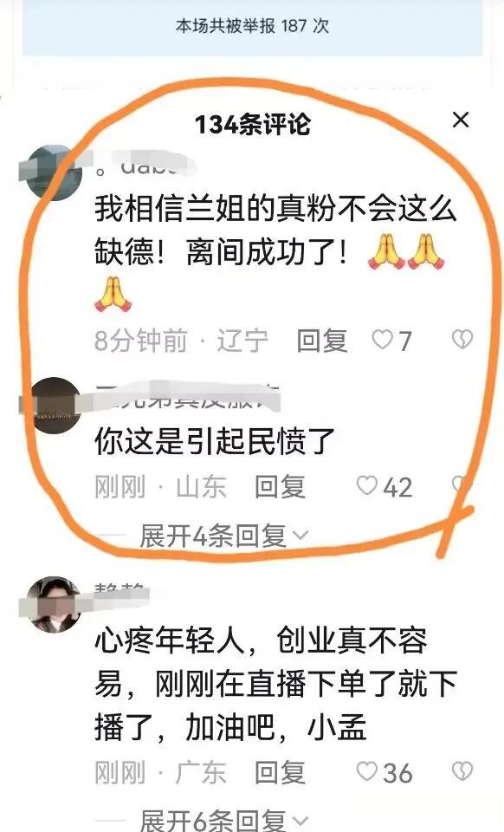Image resolution: width=504 pixels, height=832 pixels.
Task: Reply to the 山东 user's comment
Action: coord(280,486)
